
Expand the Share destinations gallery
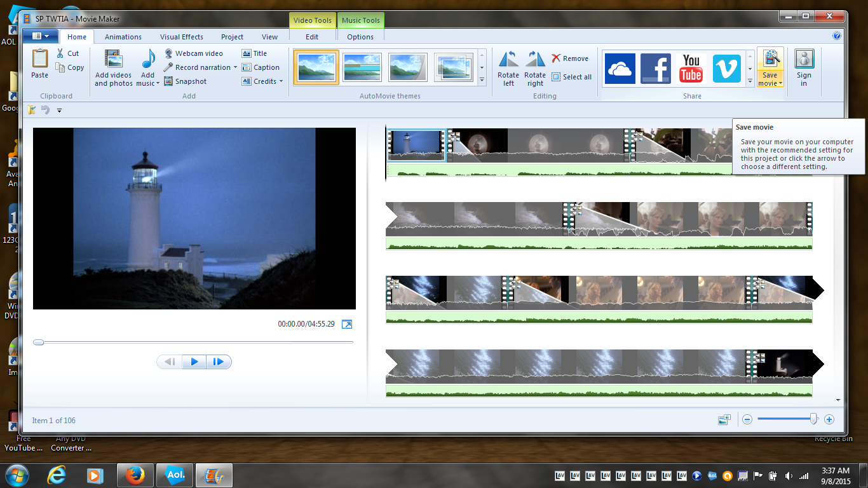[x=750, y=81]
